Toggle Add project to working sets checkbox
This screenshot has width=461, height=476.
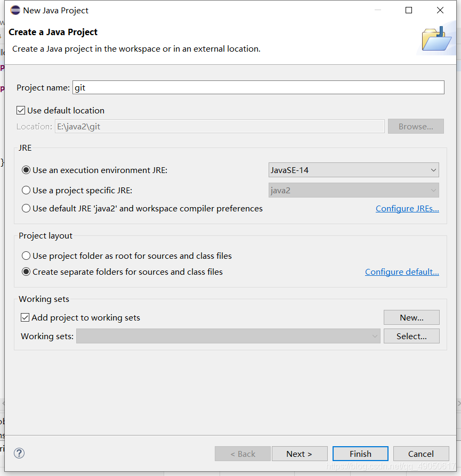(x=25, y=317)
